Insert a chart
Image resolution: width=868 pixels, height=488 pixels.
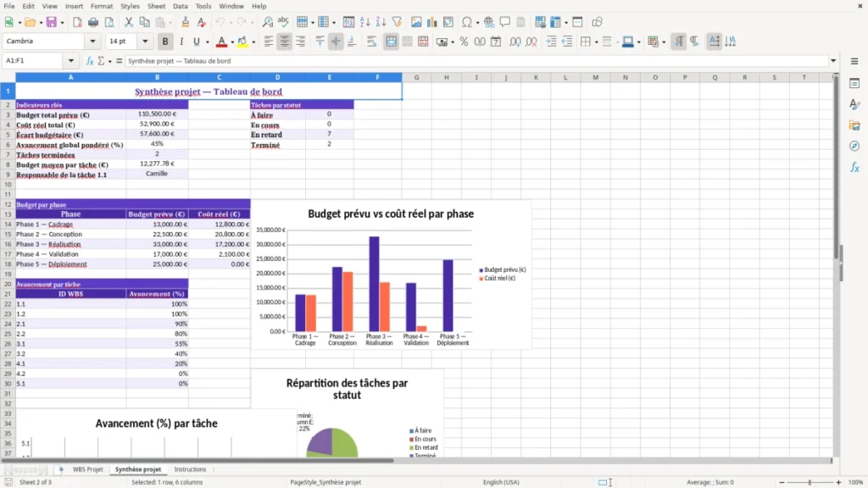coord(432,22)
